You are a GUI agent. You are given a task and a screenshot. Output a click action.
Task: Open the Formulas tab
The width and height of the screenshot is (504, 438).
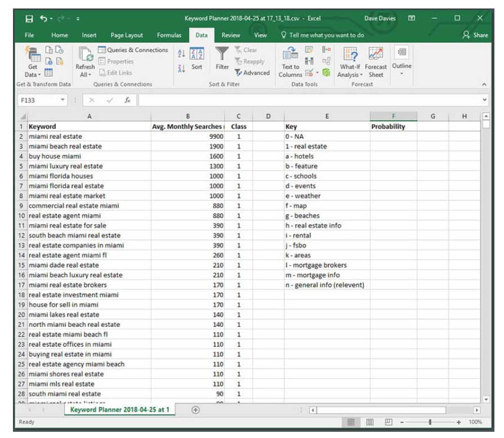point(169,35)
